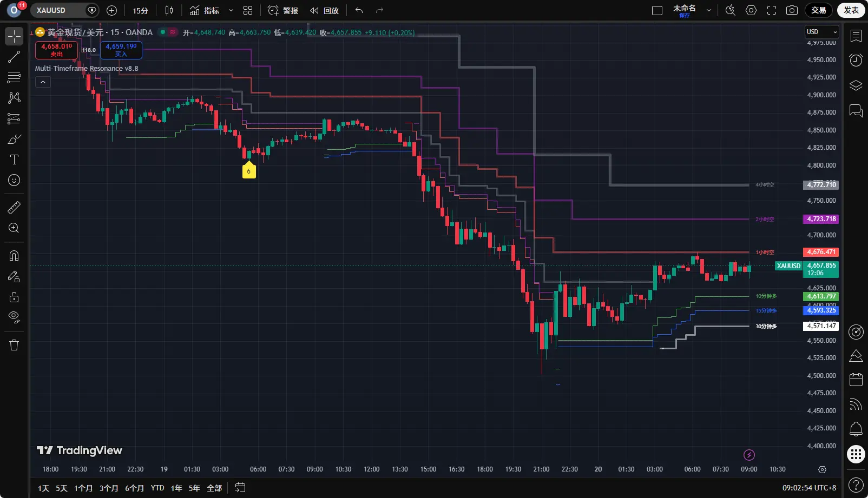Open the forecasting and measurement tools
This screenshot has height=498, width=868.
[14, 118]
